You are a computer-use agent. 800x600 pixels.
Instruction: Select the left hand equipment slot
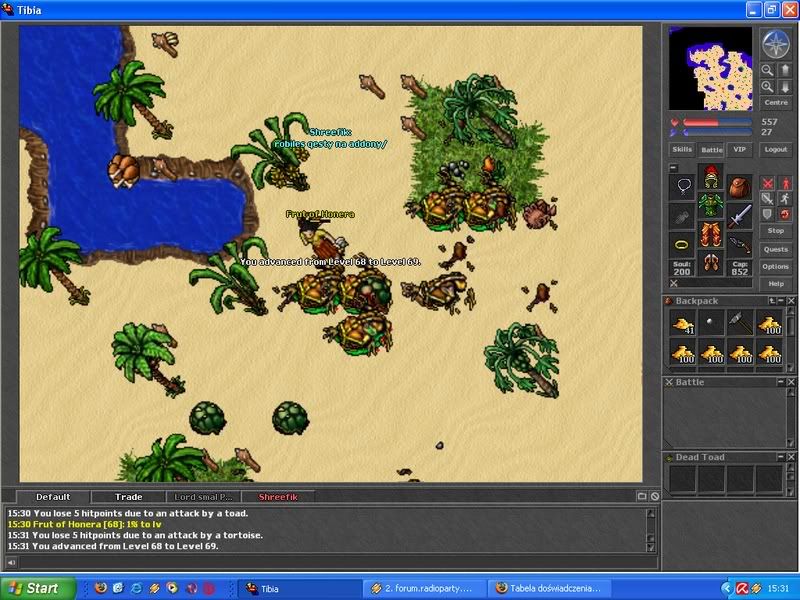click(x=683, y=216)
